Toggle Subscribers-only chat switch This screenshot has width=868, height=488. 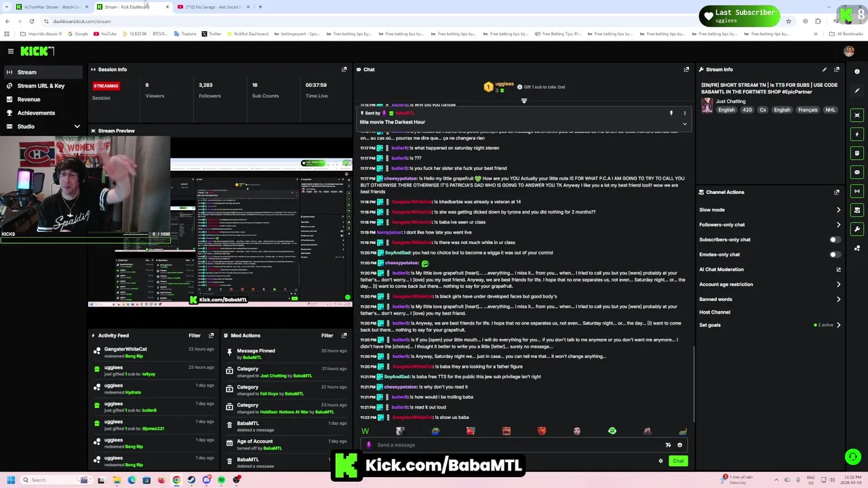tap(835, 239)
